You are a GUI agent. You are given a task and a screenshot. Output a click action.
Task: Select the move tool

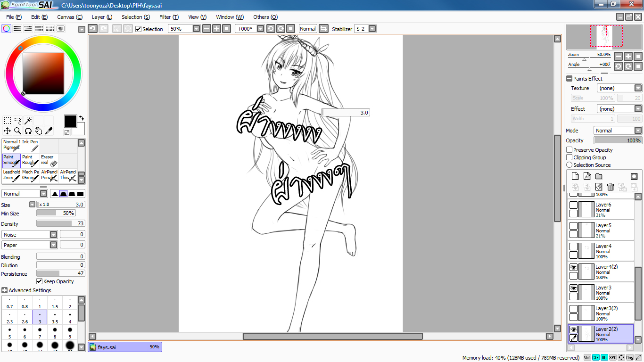[x=8, y=131]
